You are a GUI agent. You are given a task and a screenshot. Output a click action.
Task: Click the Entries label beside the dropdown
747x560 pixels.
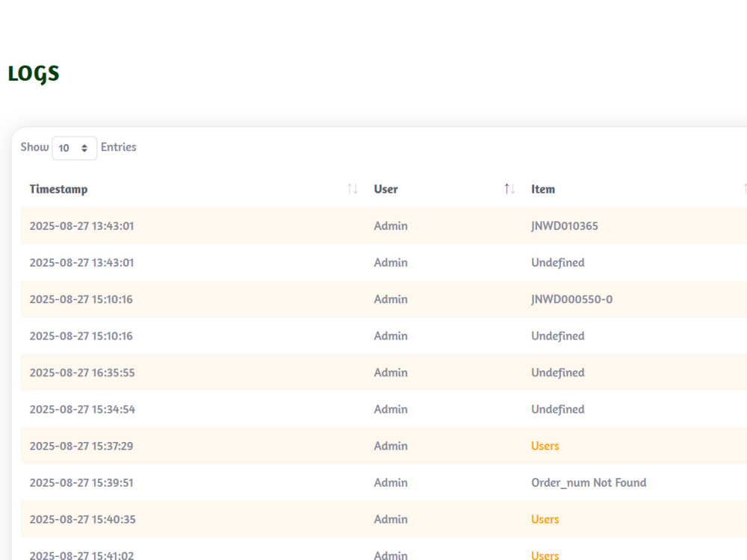click(119, 147)
